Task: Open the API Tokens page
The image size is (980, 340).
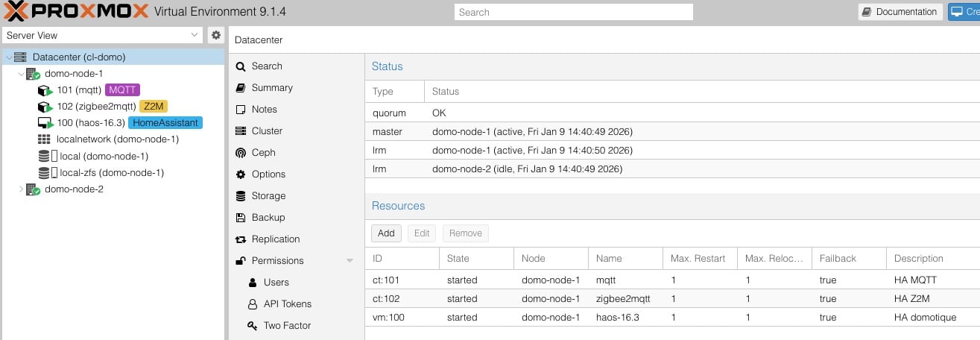Action: (x=287, y=303)
